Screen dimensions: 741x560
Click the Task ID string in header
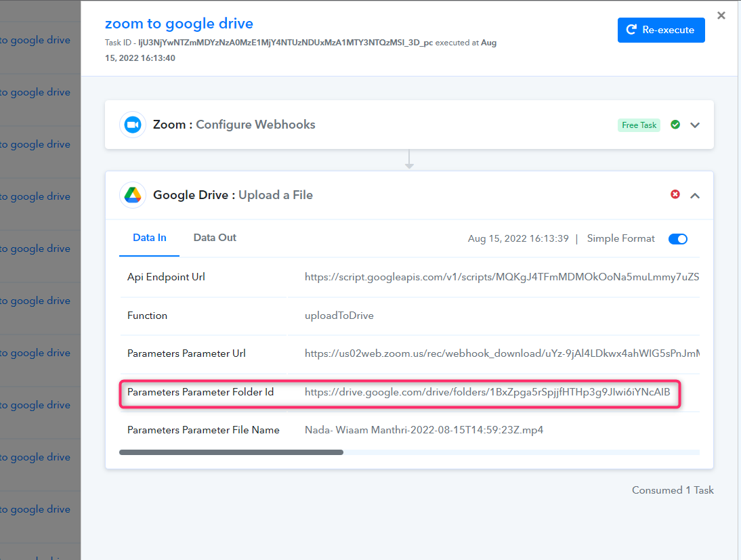[x=285, y=43]
